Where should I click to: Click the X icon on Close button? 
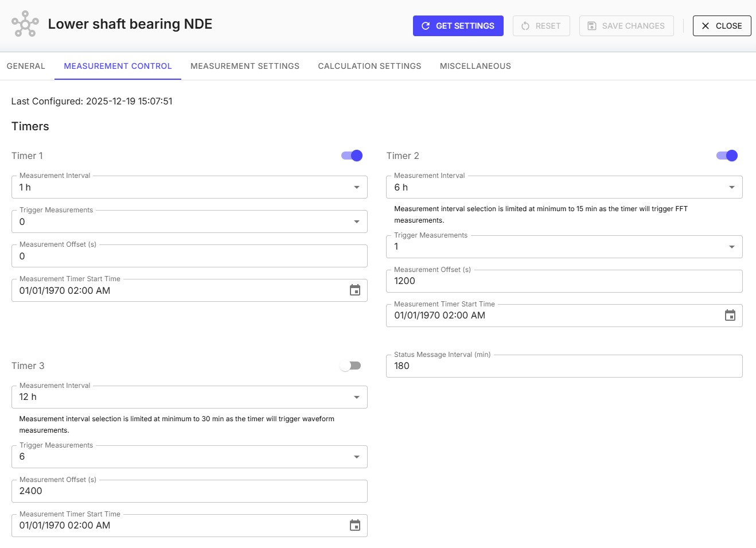click(706, 26)
